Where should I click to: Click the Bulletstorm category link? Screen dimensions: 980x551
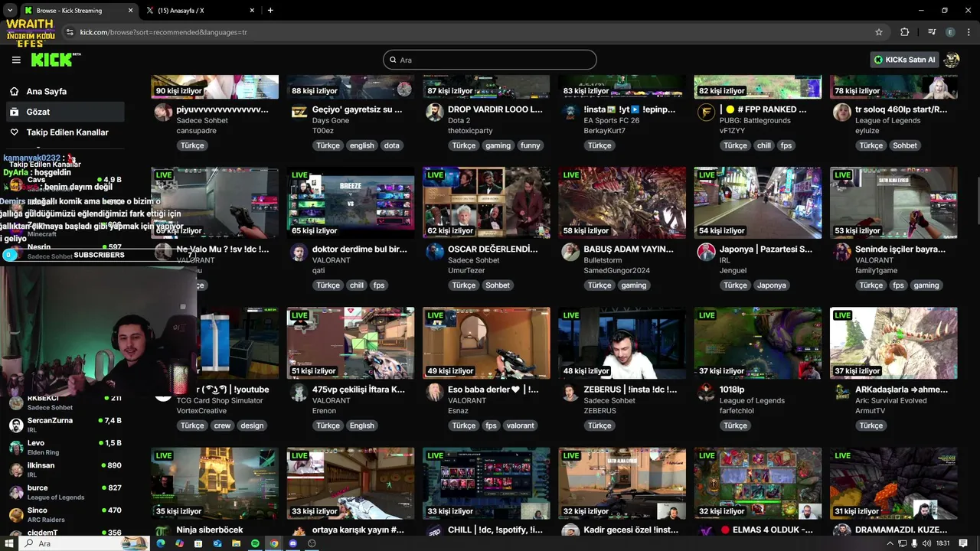click(604, 260)
